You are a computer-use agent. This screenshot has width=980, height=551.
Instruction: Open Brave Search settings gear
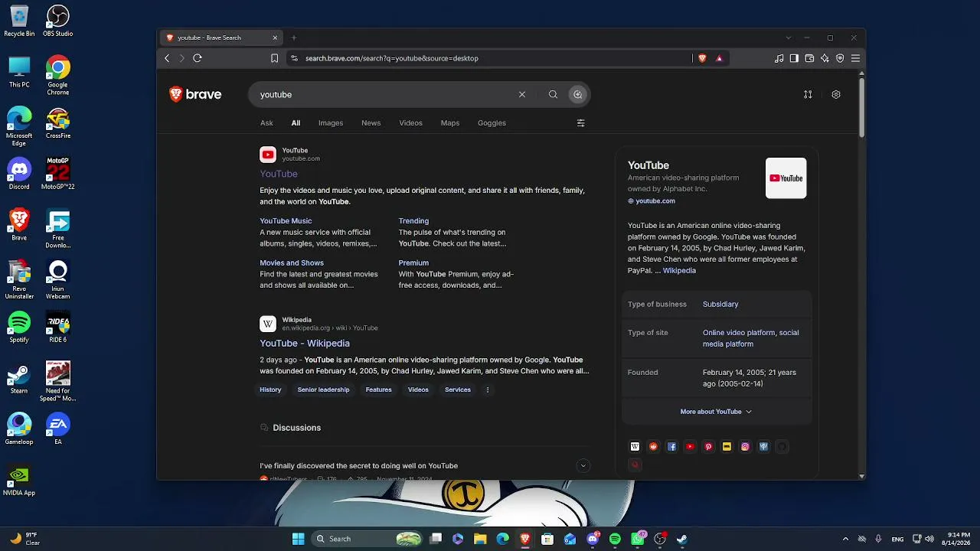[836, 95]
